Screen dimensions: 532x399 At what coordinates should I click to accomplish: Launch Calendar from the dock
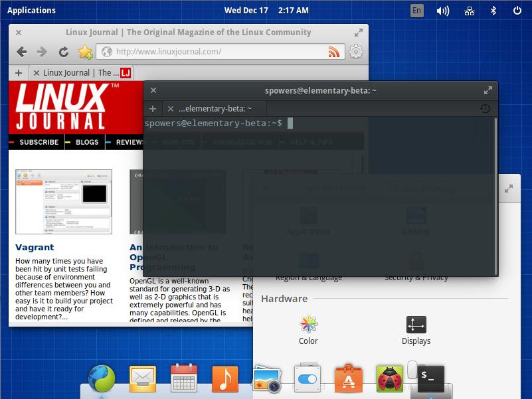pos(183,378)
